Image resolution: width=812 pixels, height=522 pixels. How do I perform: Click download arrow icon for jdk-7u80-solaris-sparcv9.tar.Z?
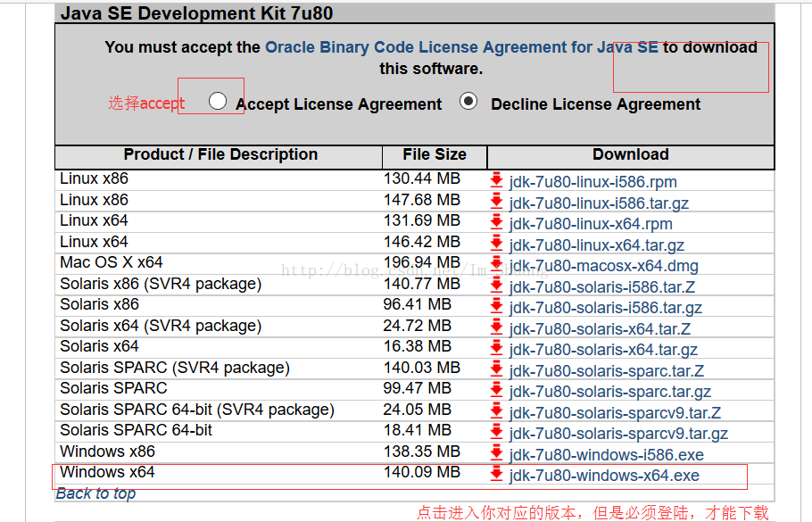pos(496,410)
